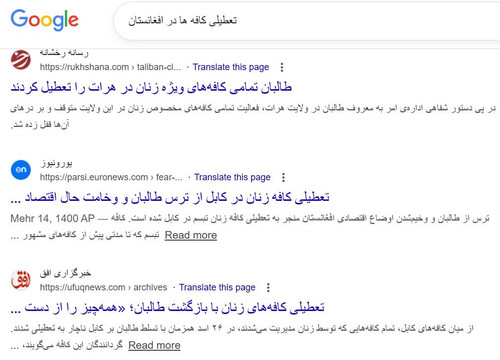
Task: Open three-dot menu for rukhshana.com result
Action: (x=282, y=67)
